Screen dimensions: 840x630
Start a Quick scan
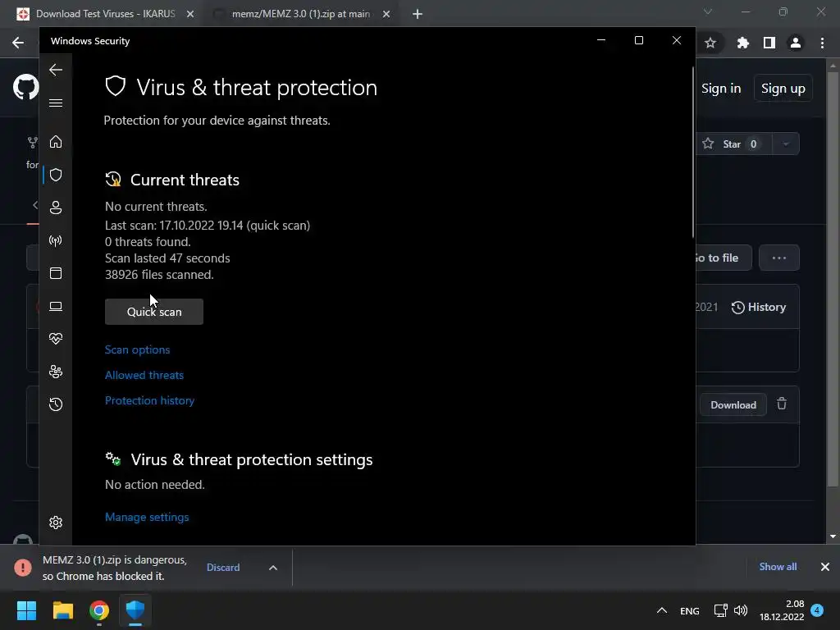[154, 312]
